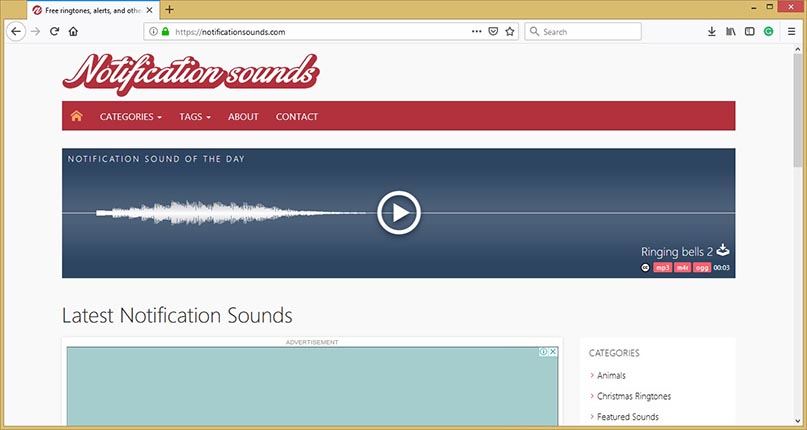
Task: Open the Christmas Ringtones category
Action: [634, 396]
